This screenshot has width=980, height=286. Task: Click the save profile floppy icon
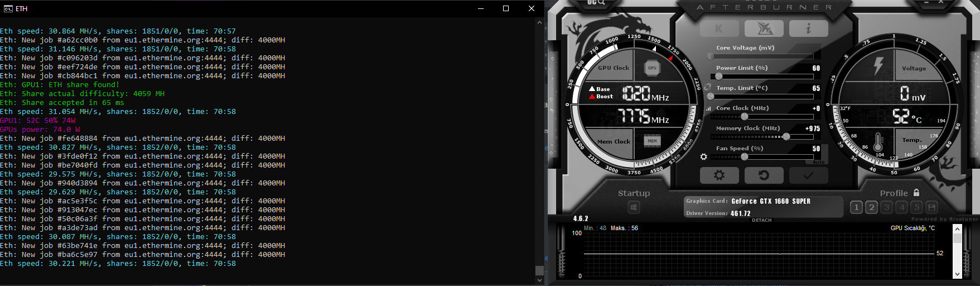coord(931,207)
